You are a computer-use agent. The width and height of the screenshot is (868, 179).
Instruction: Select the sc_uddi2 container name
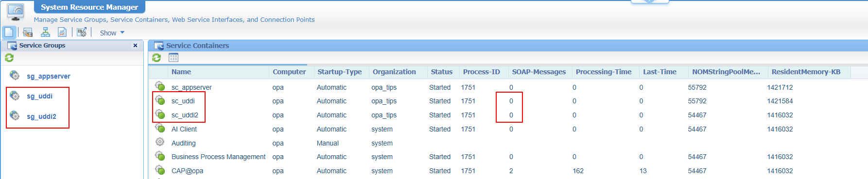185,115
